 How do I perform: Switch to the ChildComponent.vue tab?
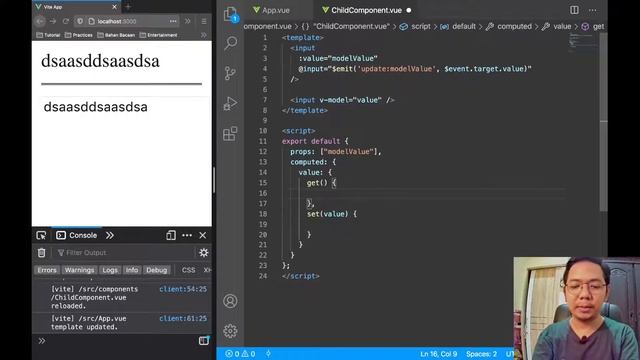(366, 10)
